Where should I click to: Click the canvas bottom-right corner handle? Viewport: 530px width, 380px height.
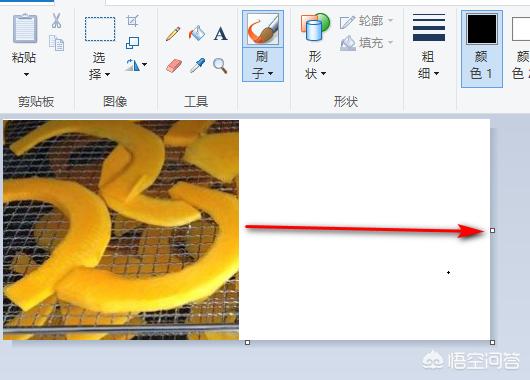(x=492, y=342)
